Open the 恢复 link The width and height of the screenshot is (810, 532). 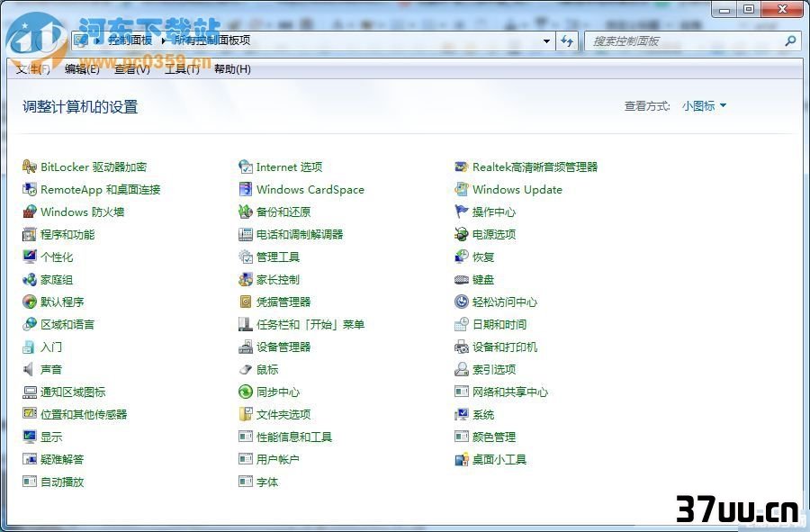(483, 257)
